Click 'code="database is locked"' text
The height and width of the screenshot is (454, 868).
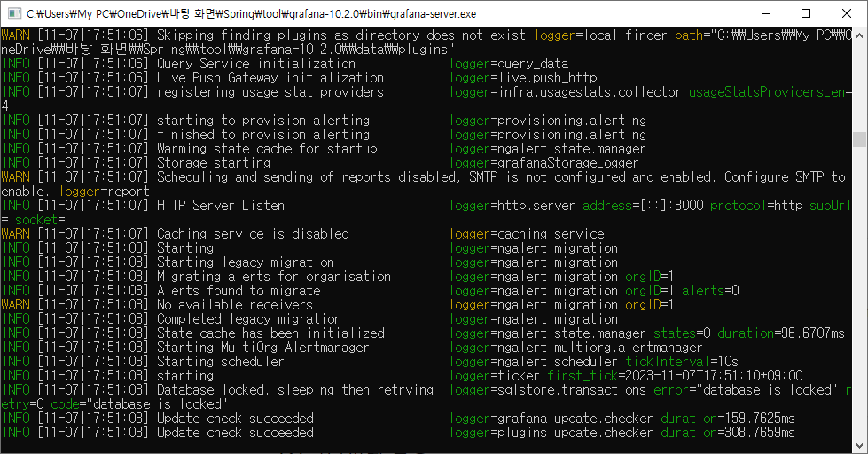139,404
